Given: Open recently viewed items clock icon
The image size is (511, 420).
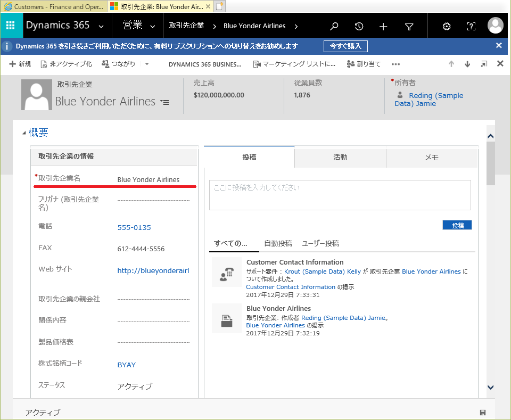Looking at the screenshot, I should tap(359, 26).
